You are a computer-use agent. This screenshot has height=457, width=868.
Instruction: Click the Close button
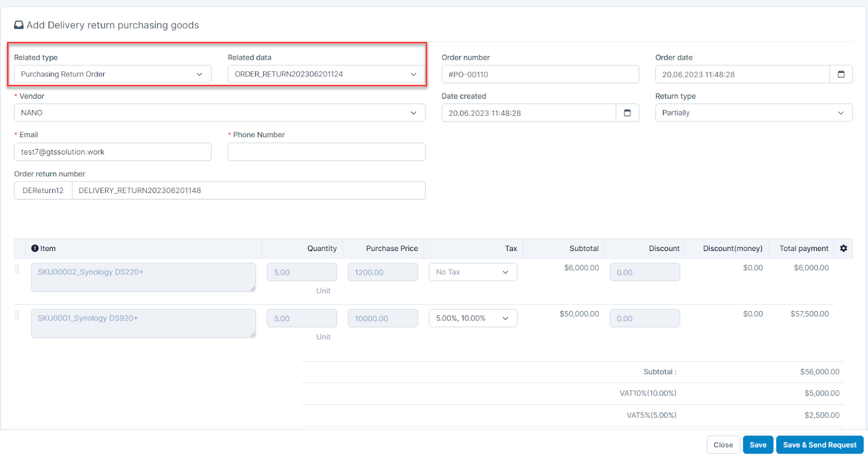(x=723, y=445)
